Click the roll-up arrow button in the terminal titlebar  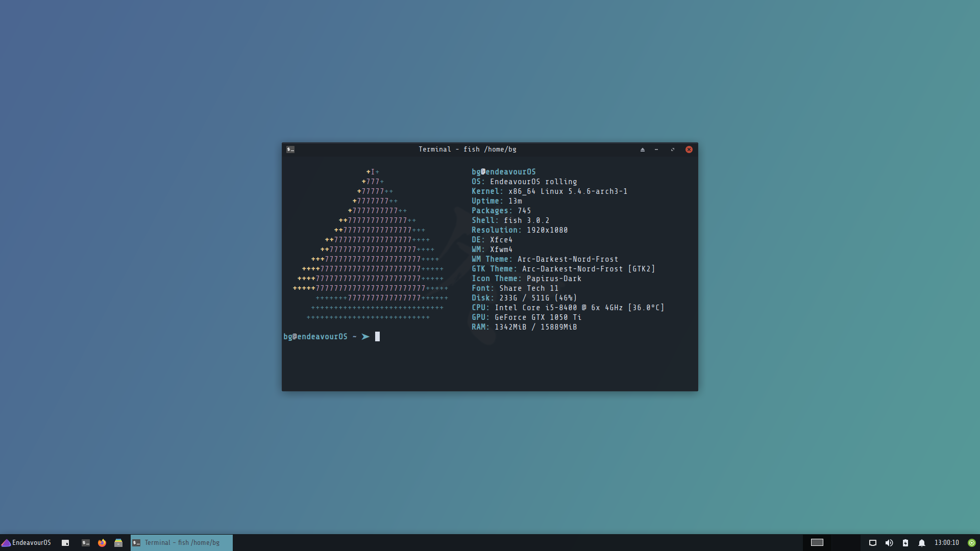[643, 149]
